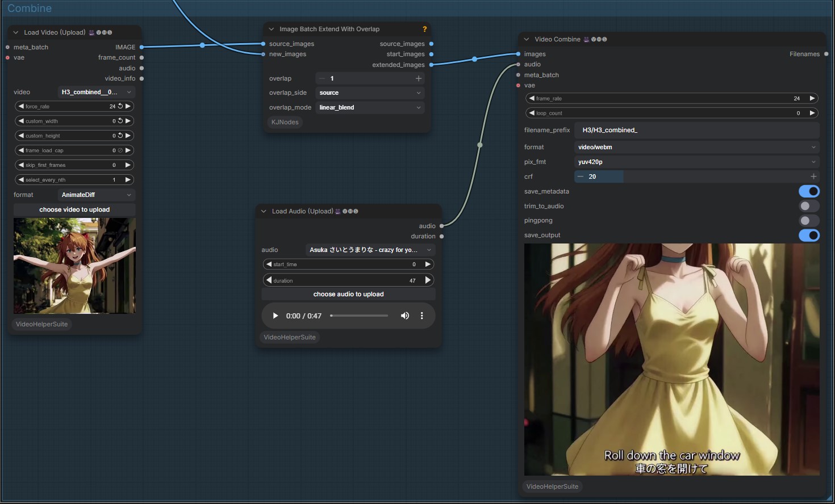835x504 pixels.
Task: Click VideoHelperSuite badge on Load Video node
Action: pos(41,324)
